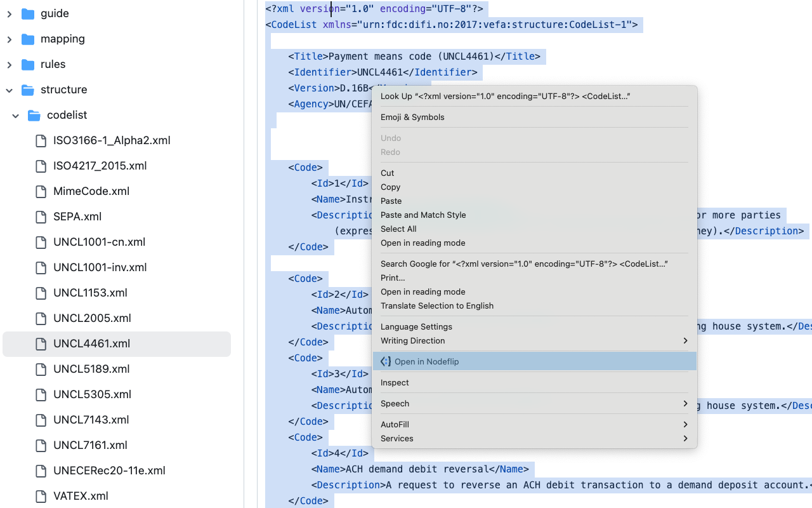Open the MimeCode.xml file name

(x=91, y=191)
